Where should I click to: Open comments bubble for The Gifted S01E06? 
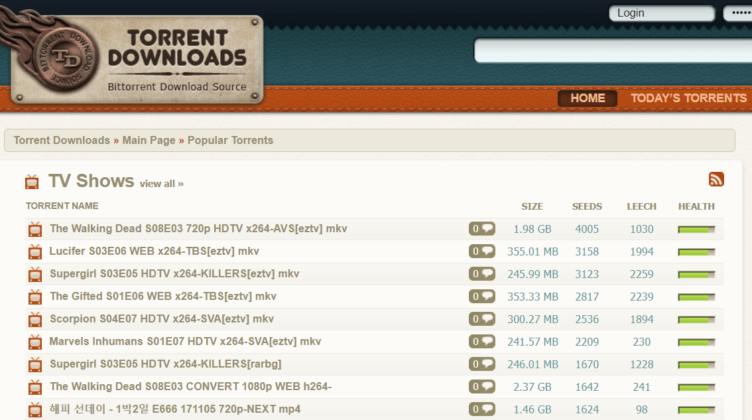(482, 296)
